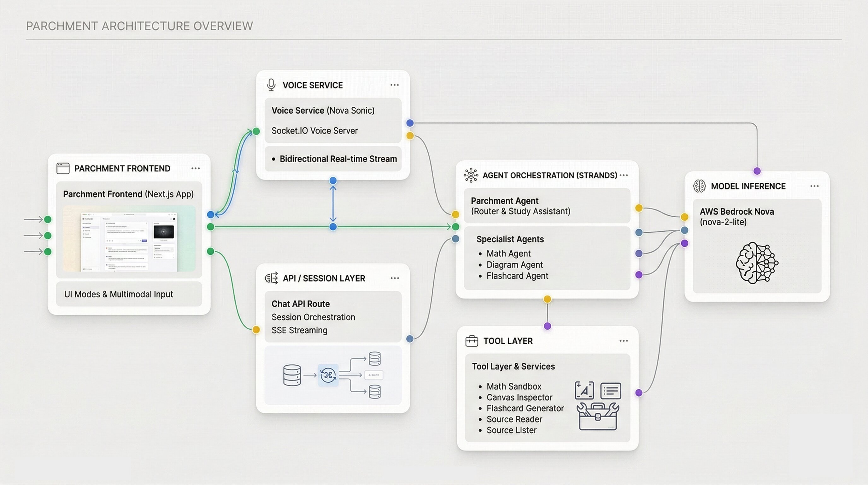Open the Tool Layer card's three-dot options
This screenshot has width=868, height=485.
(x=624, y=341)
